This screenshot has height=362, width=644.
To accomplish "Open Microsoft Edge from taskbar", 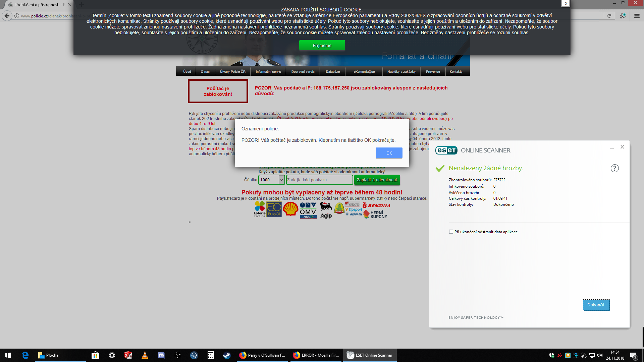I will [25, 355].
